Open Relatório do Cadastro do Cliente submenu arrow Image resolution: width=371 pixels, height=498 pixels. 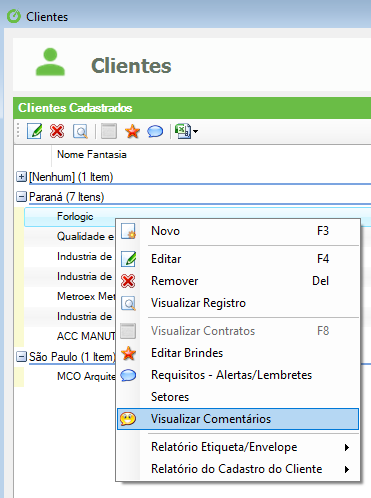(347, 469)
